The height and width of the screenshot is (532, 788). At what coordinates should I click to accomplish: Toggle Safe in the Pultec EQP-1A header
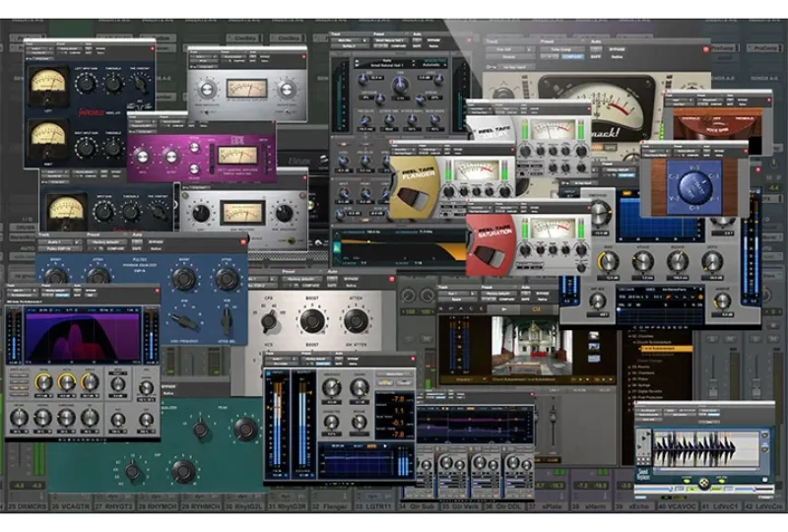[137, 248]
